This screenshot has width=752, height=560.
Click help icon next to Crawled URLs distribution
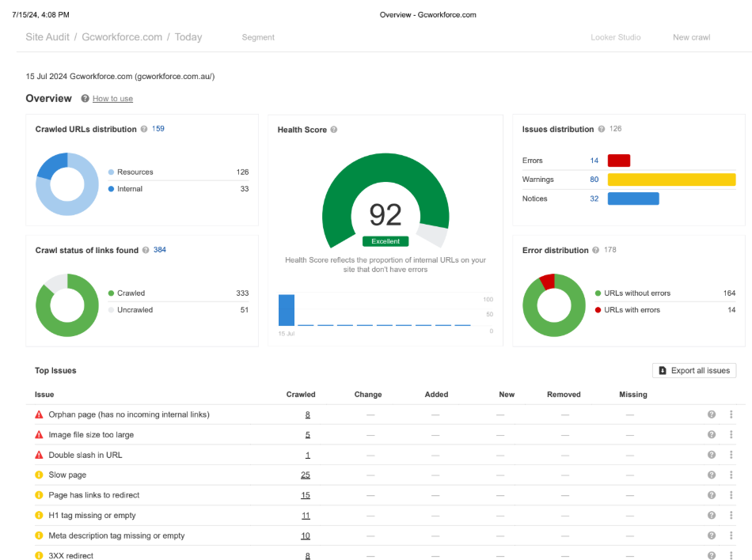click(144, 129)
